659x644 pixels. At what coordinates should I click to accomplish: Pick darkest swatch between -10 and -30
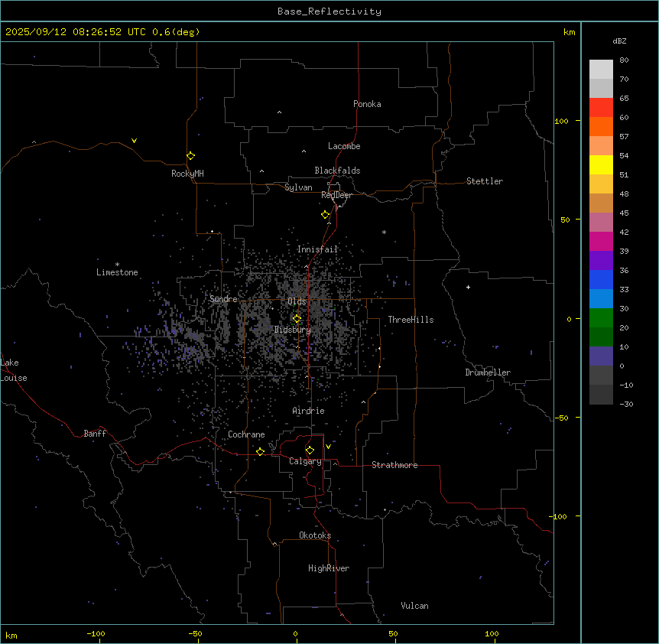(601, 395)
